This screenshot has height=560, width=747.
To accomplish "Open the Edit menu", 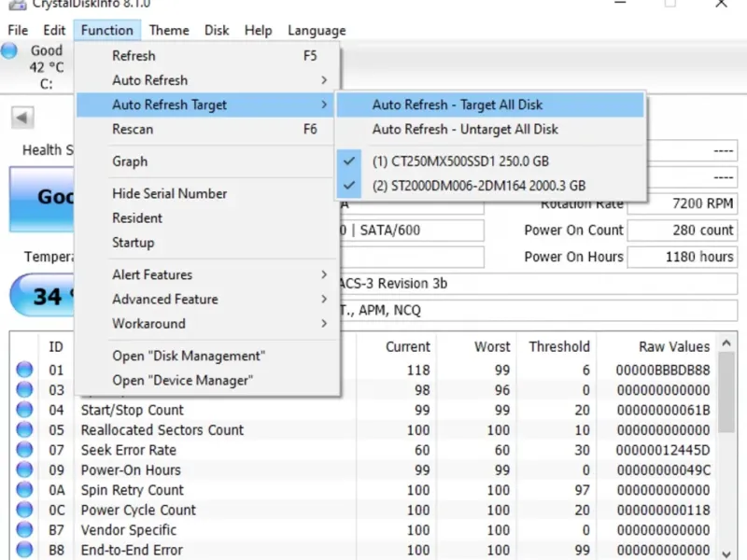I will point(54,31).
